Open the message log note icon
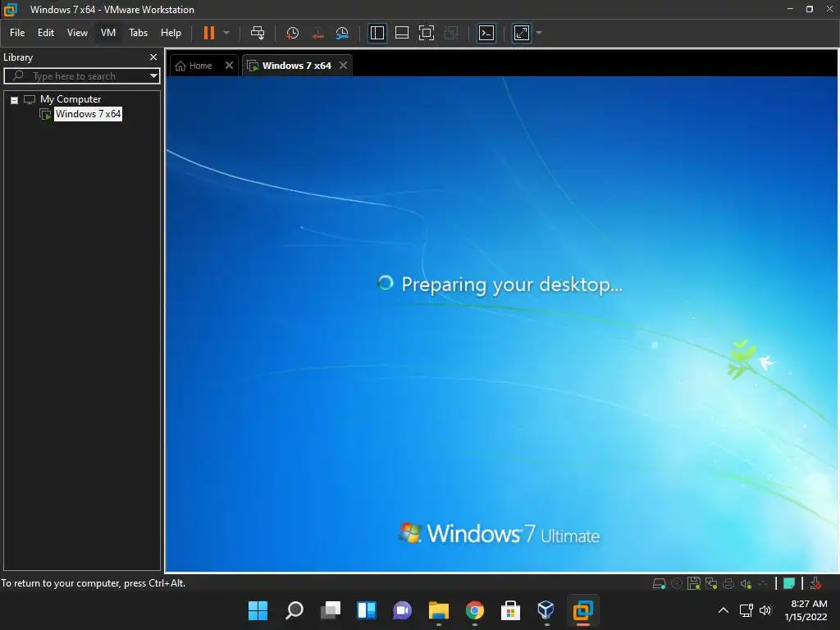840x630 pixels. coord(789,583)
